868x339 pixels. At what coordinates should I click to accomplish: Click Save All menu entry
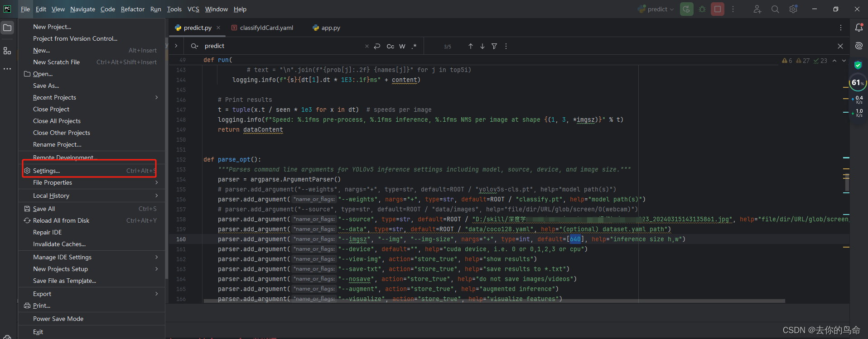click(92, 209)
